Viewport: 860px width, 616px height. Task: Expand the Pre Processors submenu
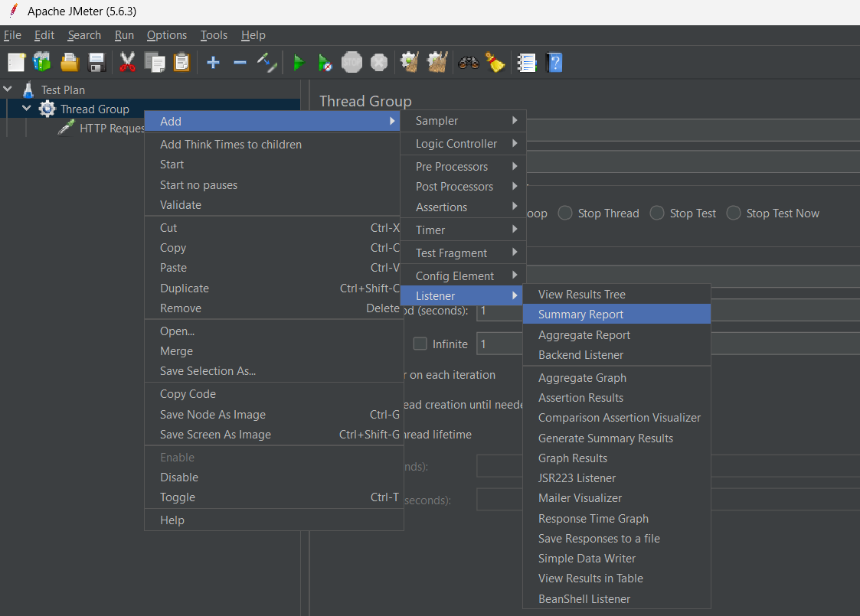(x=463, y=167)
